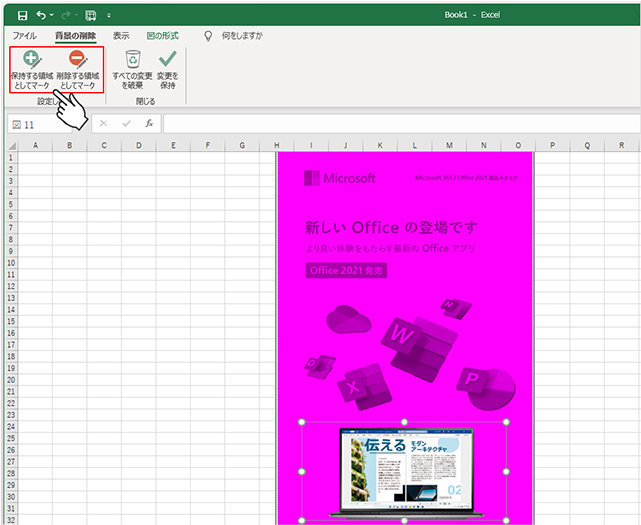641x525 pixels.
Task: Select column P header
Action: click(x=552, y=146)
